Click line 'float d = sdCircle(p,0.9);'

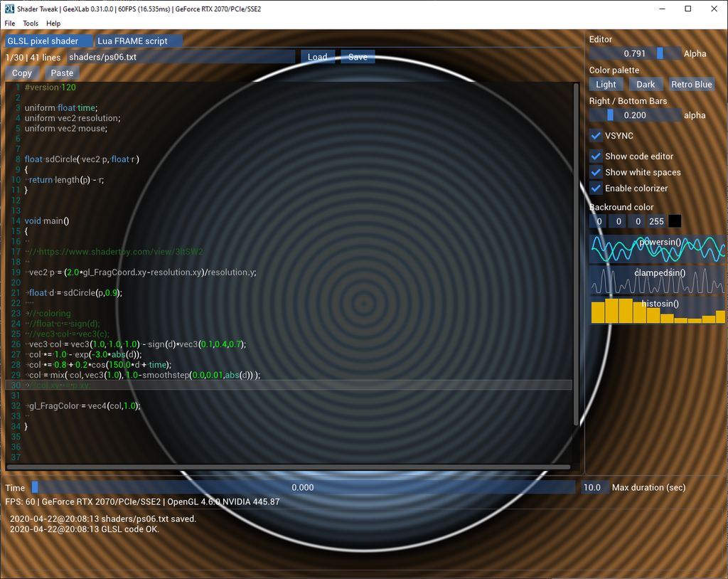click(x=75, y=293)
